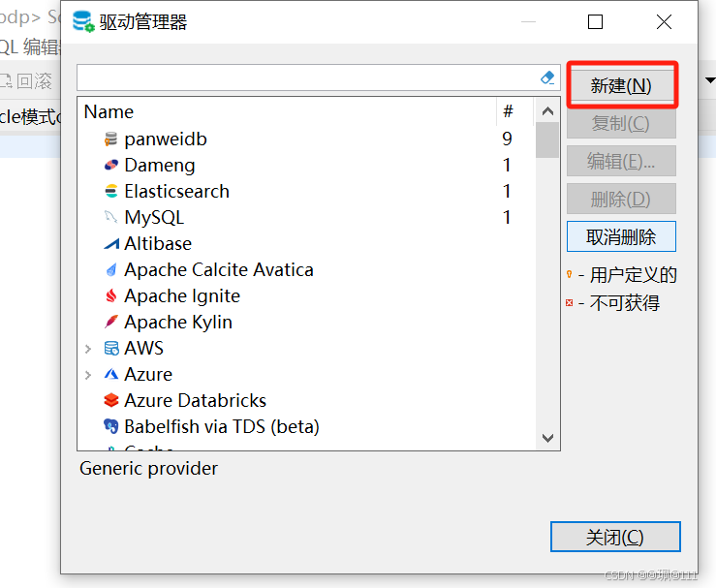Image resolution: width=716 pixels, height=588 pixels.
Task: Maximize the driver manager dialog
Action: [595, 21]
